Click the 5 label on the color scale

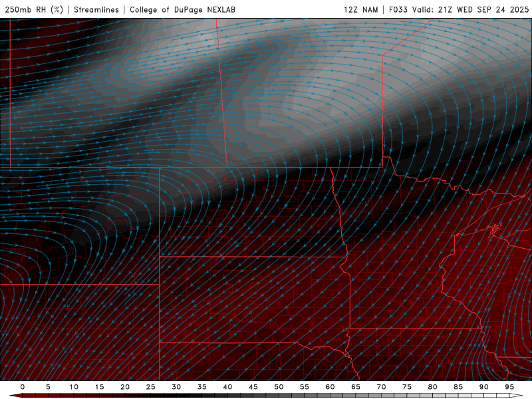48,387
